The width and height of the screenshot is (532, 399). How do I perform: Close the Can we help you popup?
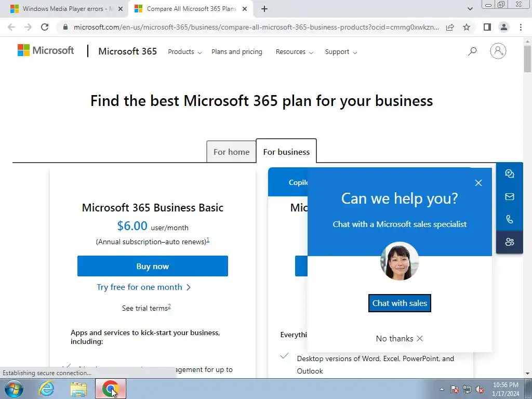478,183
